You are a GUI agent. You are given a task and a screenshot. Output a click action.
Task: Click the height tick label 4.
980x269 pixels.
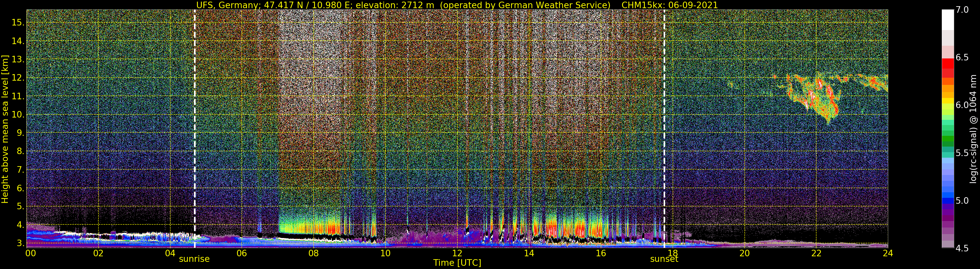(20, 225)
